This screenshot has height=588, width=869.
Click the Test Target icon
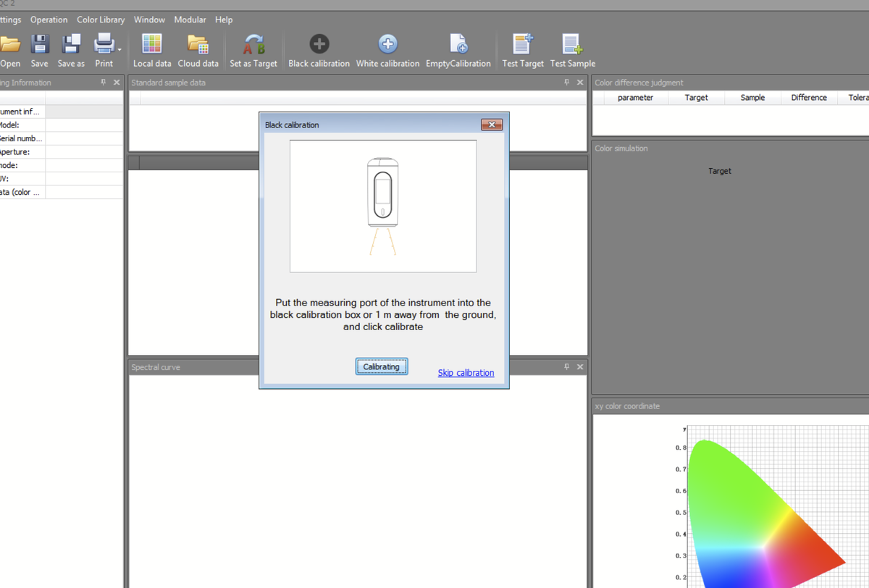pyautogui.click(x=522, y=45)
